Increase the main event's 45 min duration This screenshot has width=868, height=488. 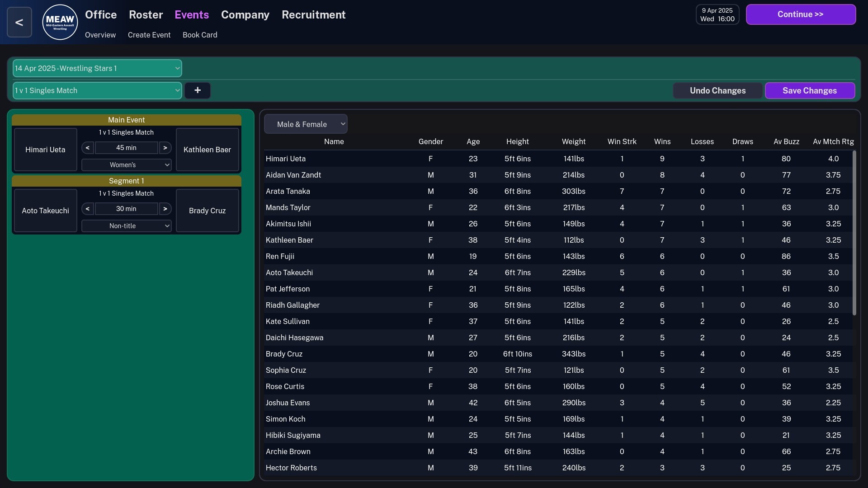pyautogui.click(x=165, y=147)
